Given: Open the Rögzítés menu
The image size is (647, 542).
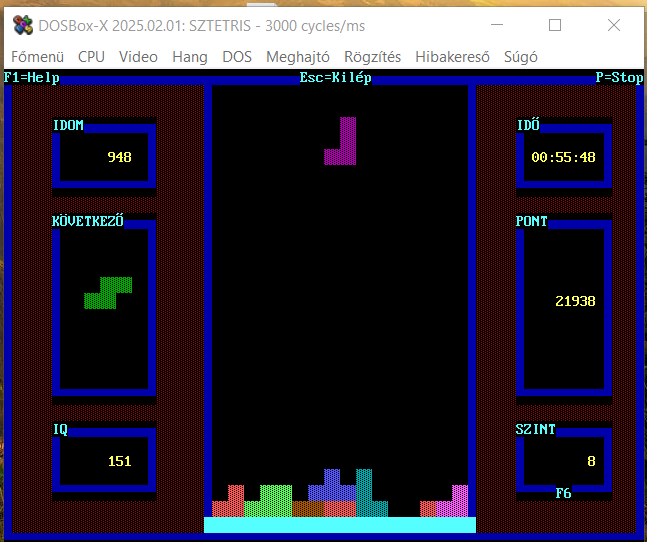Looking at the screenshot, I should point(373,57).
